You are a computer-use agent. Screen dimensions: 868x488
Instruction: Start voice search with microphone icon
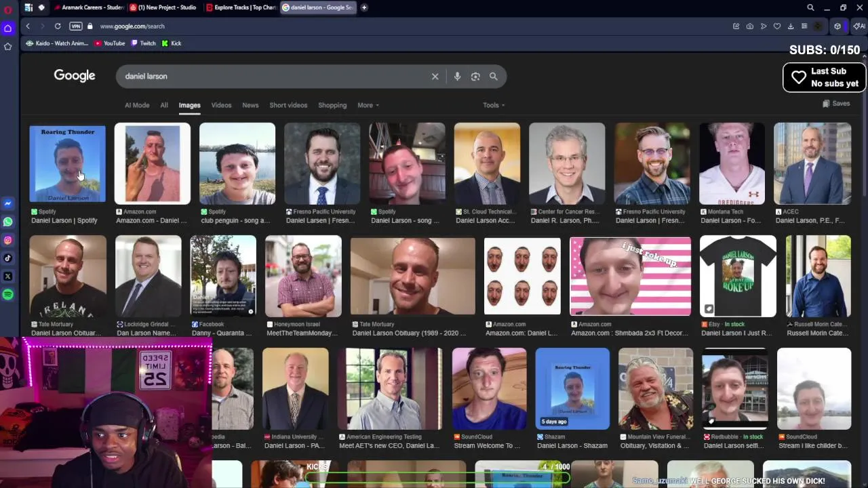[457, 77]
